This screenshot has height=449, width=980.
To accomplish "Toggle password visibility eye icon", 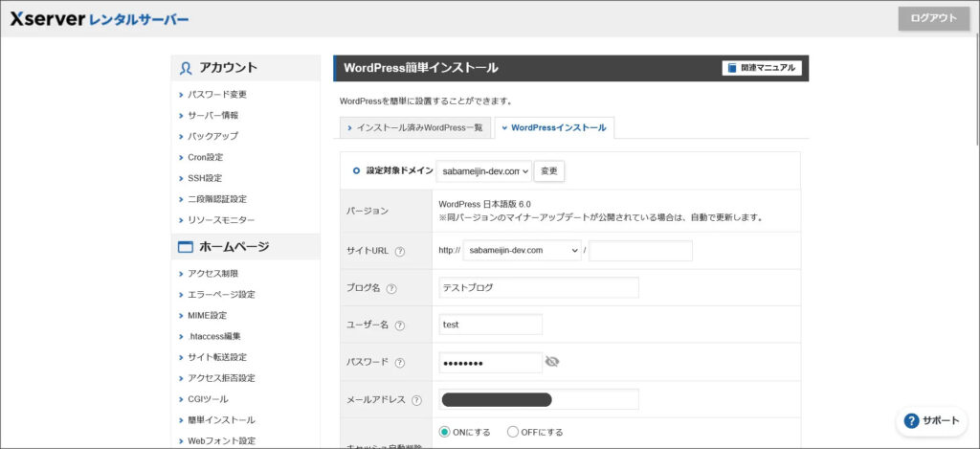I will pyautogui.click(x=552, y=362).
